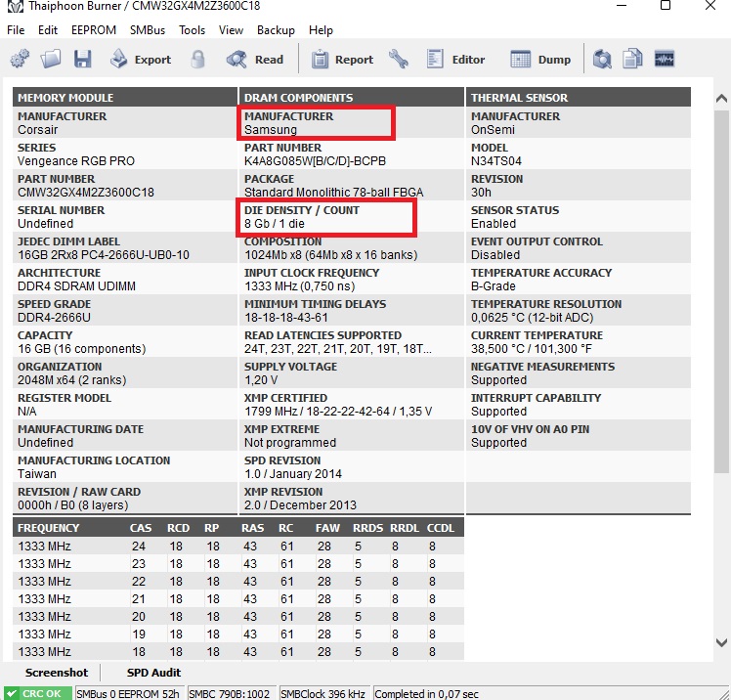Open settings gear icon in toolbar
This screenshot has width=731, height=700.
pos(20,60)
